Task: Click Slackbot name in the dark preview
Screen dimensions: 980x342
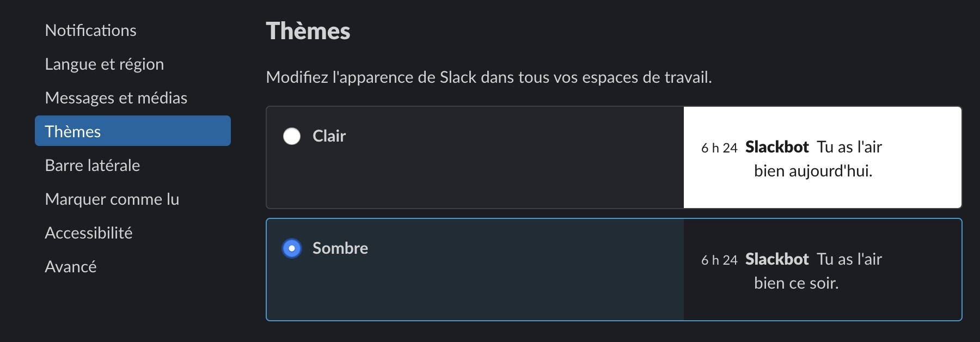Action: tap(776, 259)
